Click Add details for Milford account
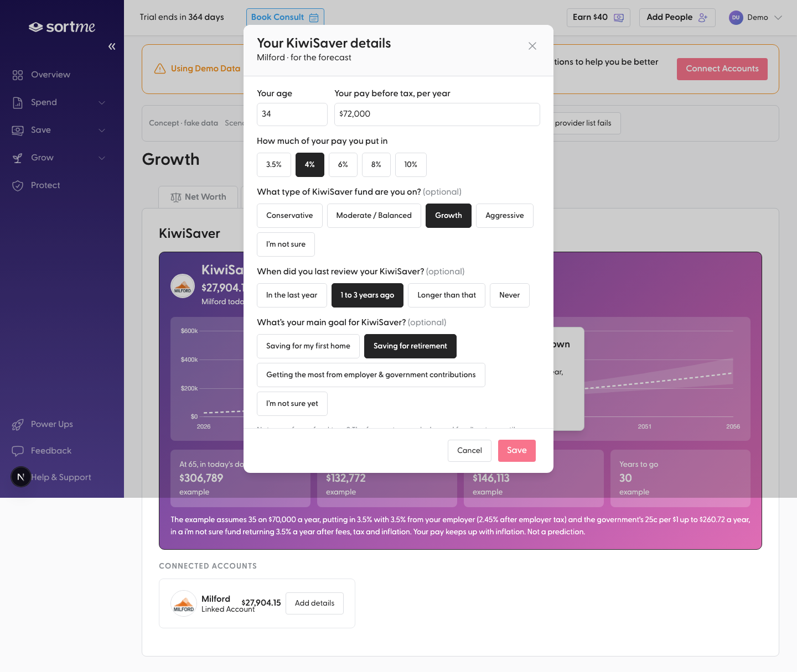Image resolution: width=797 pixels, height=672 pixels. [314, 603]
